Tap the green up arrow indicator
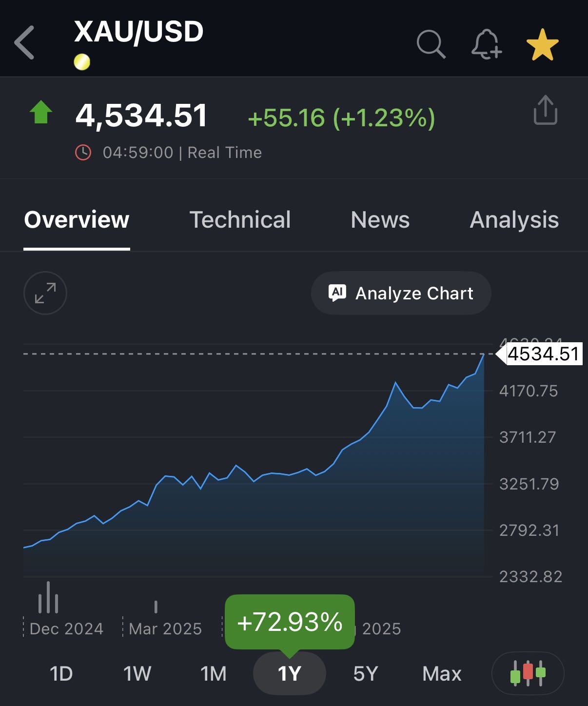Viewport: 588px width, 706px height. (x=41, y=113)
